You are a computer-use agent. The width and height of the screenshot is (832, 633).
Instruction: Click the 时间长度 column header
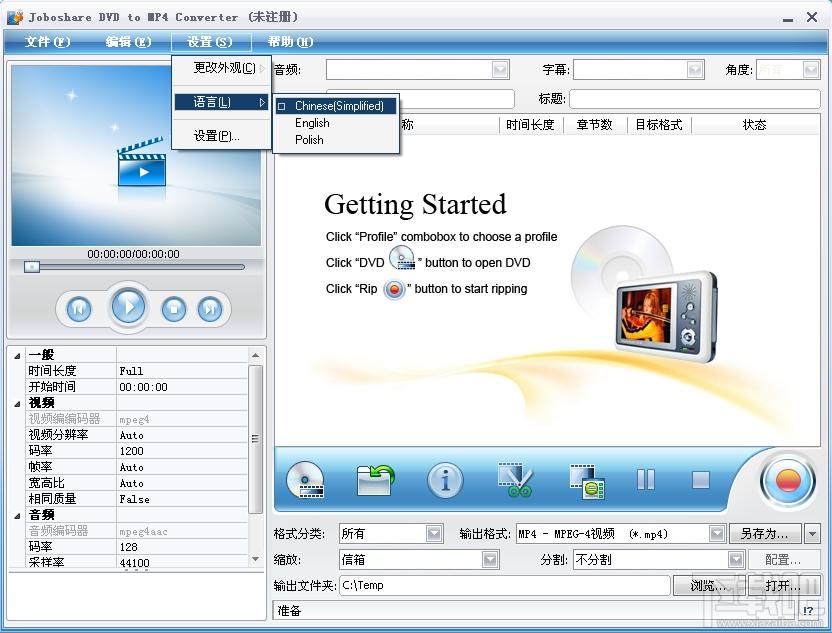tap(530, 125)
